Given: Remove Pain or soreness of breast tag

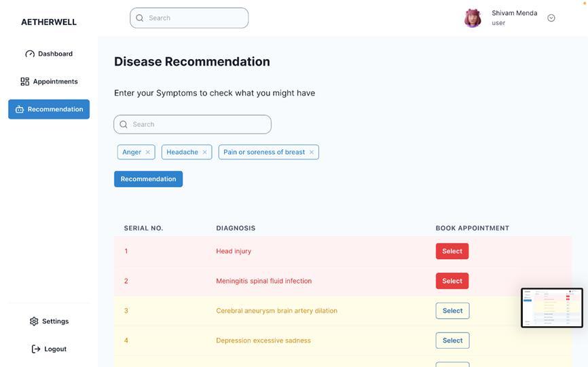Looking at the screenshot, I should point(312,152).
